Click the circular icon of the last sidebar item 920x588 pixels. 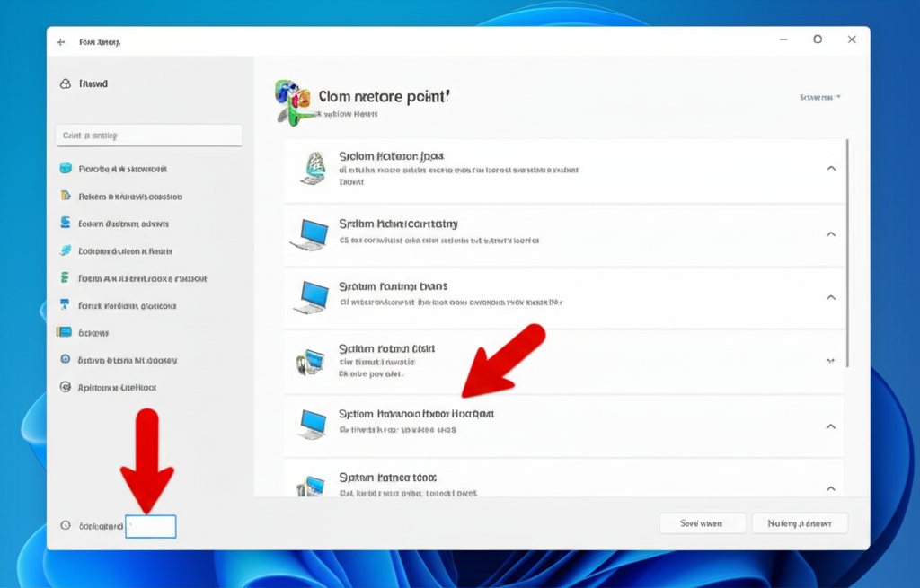[x=65, y=387]
